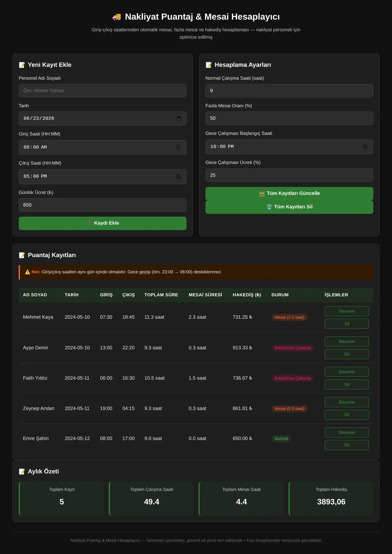Screen dimensions: 392x554
Task: Click the Günlük Ücret field showing 650
Action: [x=103, y=205]
